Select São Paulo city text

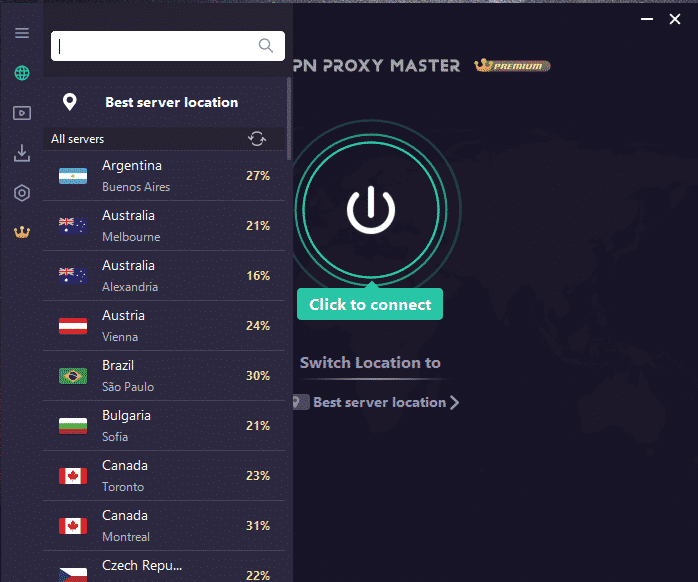click(x=128, y=387)
